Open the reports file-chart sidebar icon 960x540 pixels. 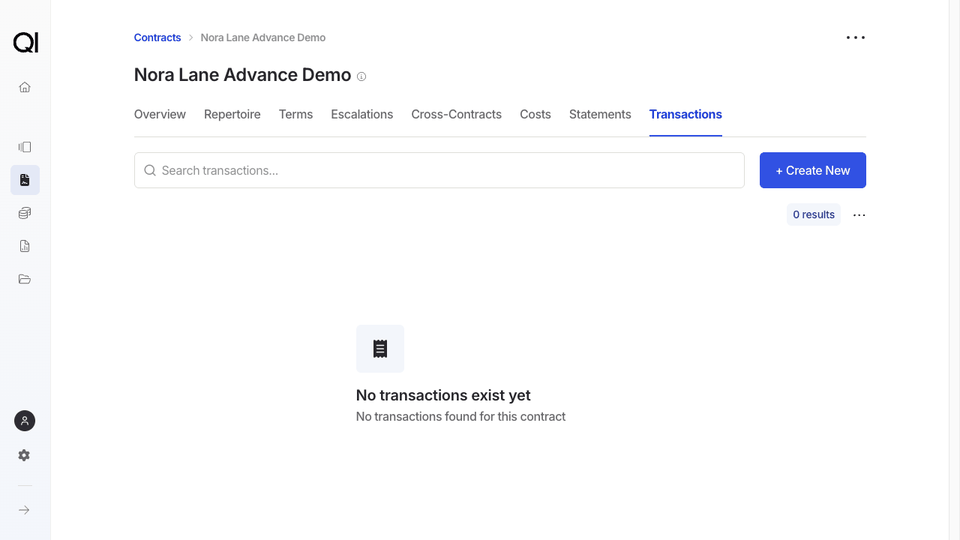(24, 246)
